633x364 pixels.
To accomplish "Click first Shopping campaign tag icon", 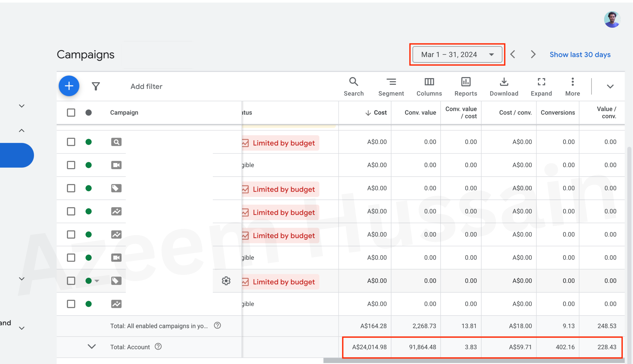I will (x=116, y=188).
